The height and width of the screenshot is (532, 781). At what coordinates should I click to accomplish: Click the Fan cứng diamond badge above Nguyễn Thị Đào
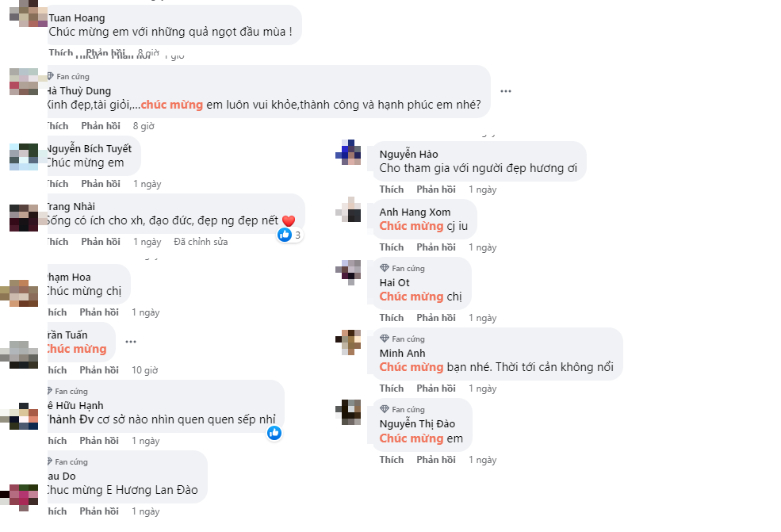[x=385, y=409]
